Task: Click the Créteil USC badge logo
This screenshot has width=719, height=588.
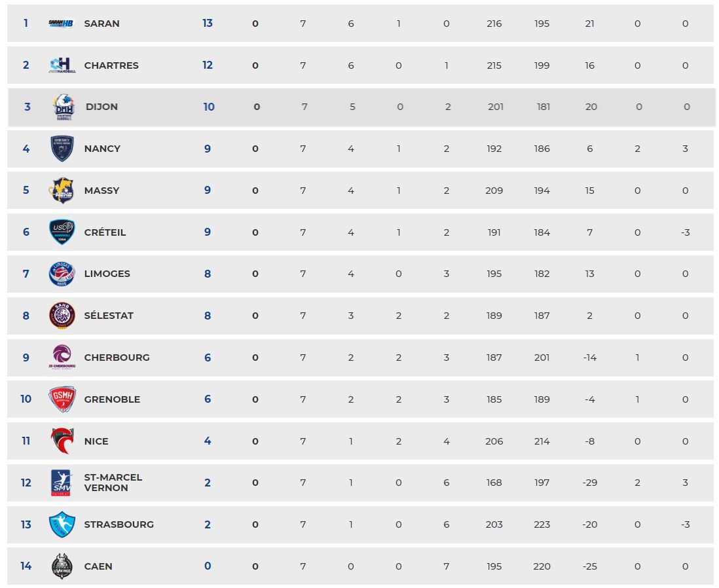Action: (x=62, y=232)
